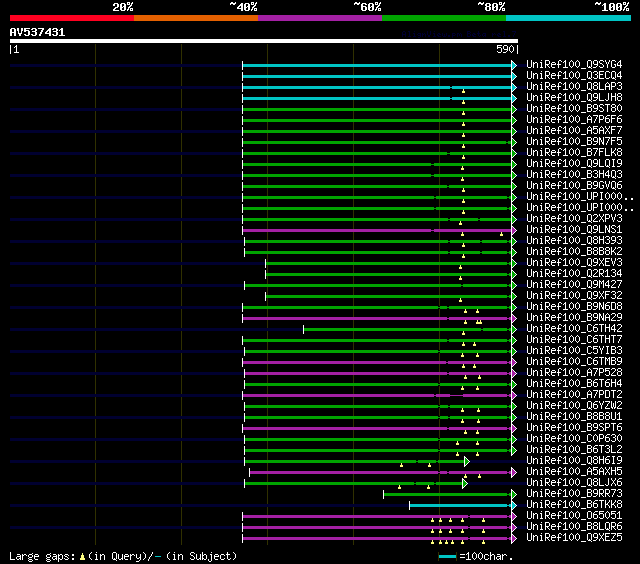Click the red 20% identity legend segment
This screenshot has height=564, width=640.
click(72, 18)
